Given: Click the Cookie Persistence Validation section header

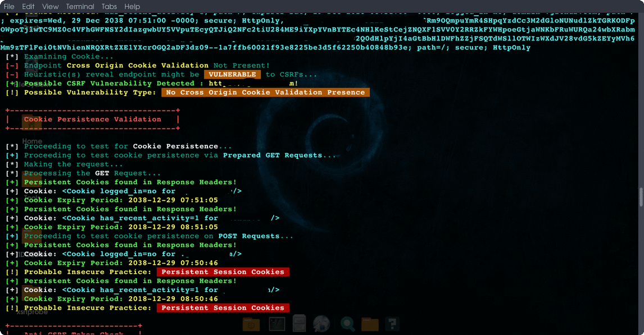Looking at the screenshot, I should (92, 120).
